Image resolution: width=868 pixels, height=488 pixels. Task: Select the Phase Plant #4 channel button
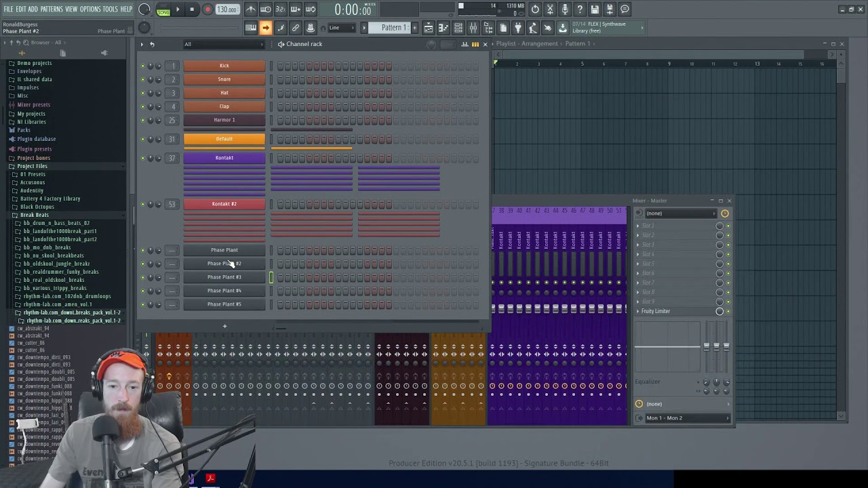pos(224,291)
